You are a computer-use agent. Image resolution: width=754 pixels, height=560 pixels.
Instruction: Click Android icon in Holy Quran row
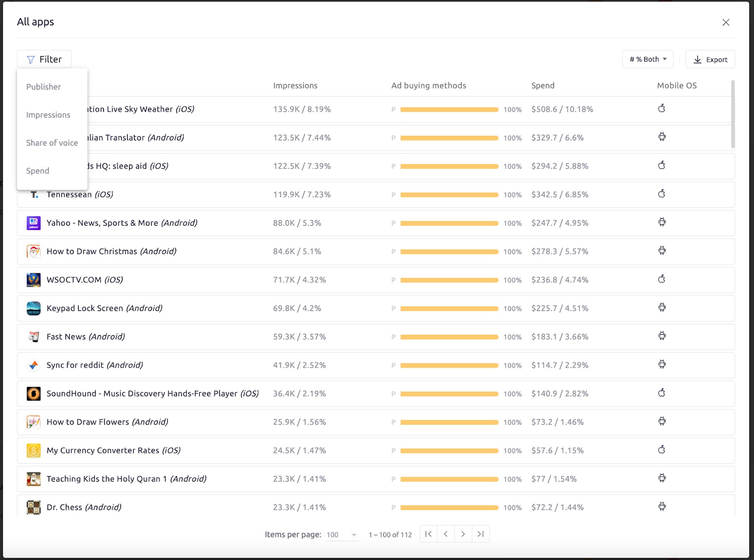point(662,478)
